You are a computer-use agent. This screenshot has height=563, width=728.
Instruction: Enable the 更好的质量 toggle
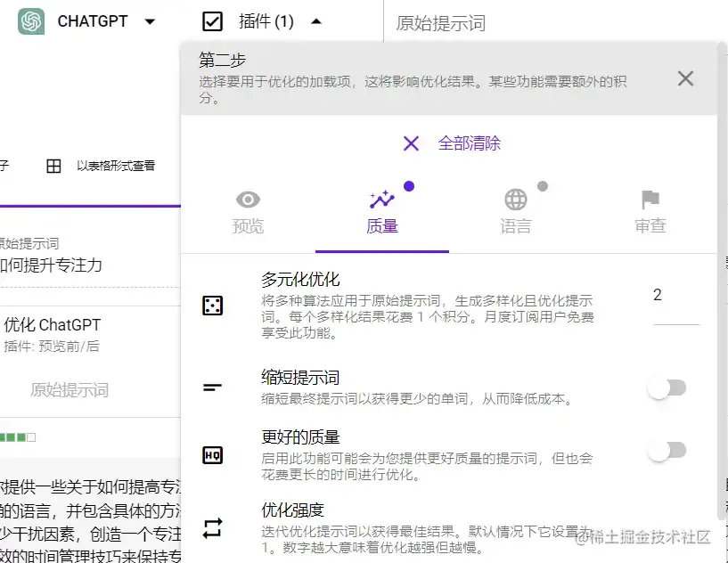pyautogui.click(x=667, y=450)
